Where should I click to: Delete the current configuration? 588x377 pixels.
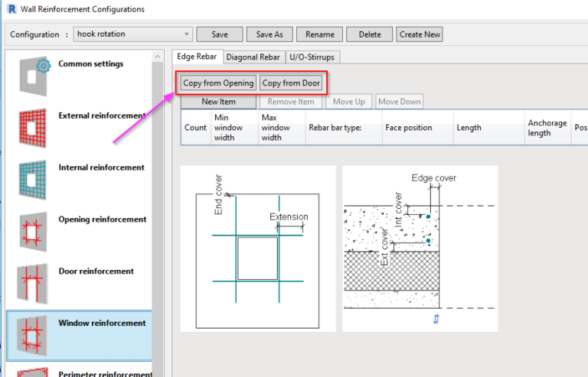[370, 34]
